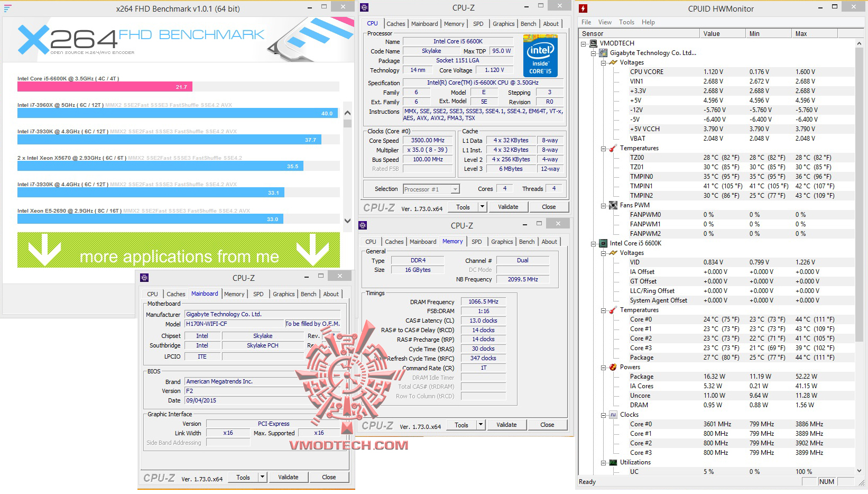
Task: Click Close button in CPU-Z Mainboard window
Action: 329,477
